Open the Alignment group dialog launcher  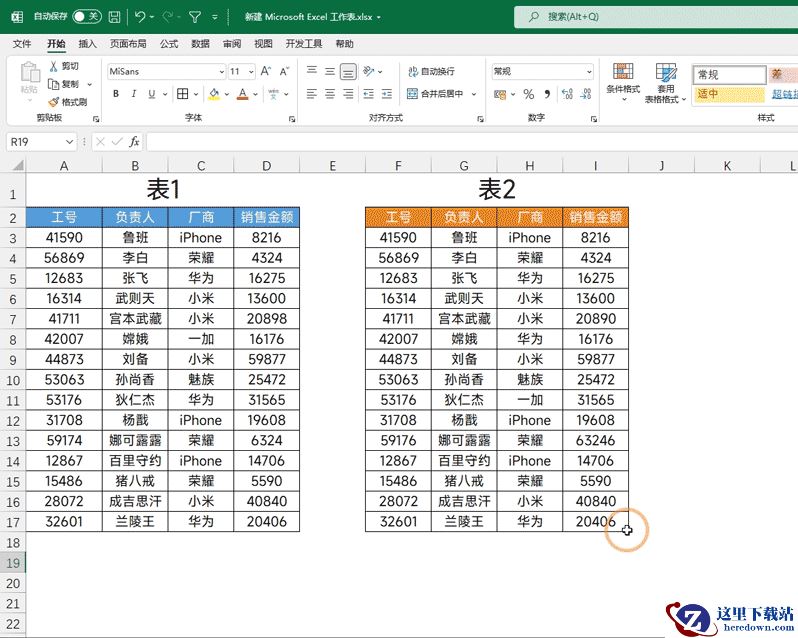tap(480, 119)
